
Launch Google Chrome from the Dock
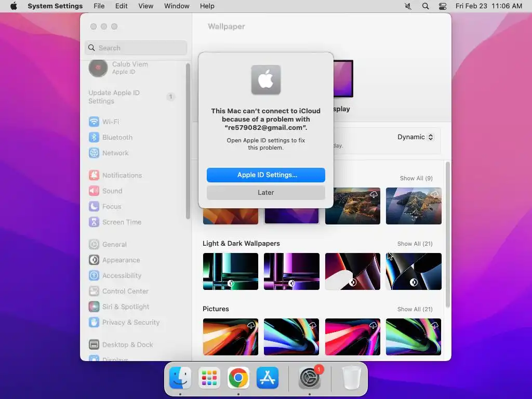[x=238, y=378]
